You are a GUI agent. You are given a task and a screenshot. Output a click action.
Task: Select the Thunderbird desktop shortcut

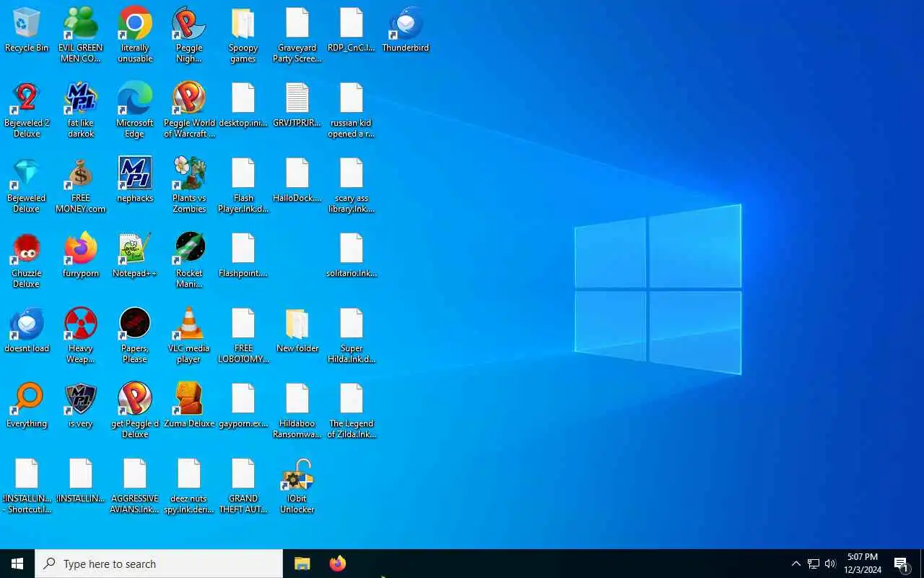(406, 30)
